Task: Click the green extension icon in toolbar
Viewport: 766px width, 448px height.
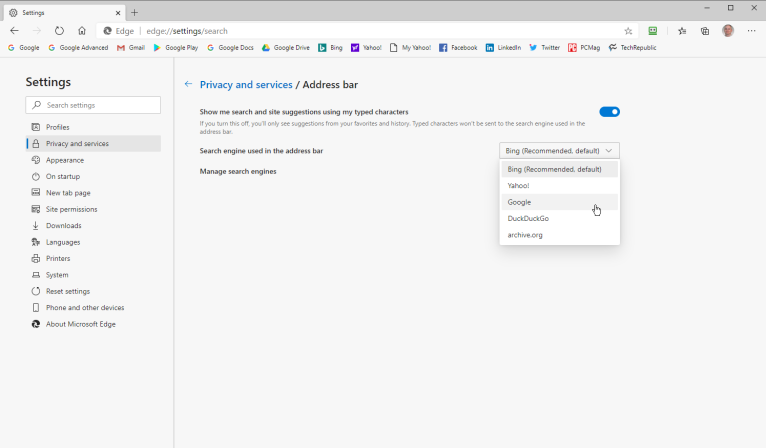Action: 653,31
